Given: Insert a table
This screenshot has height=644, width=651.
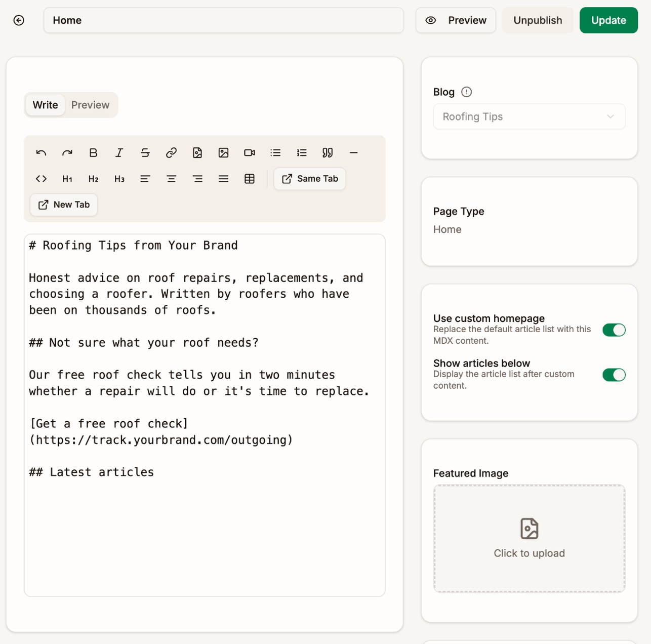Looking at the screenshot, I should [x=250, y=179].
